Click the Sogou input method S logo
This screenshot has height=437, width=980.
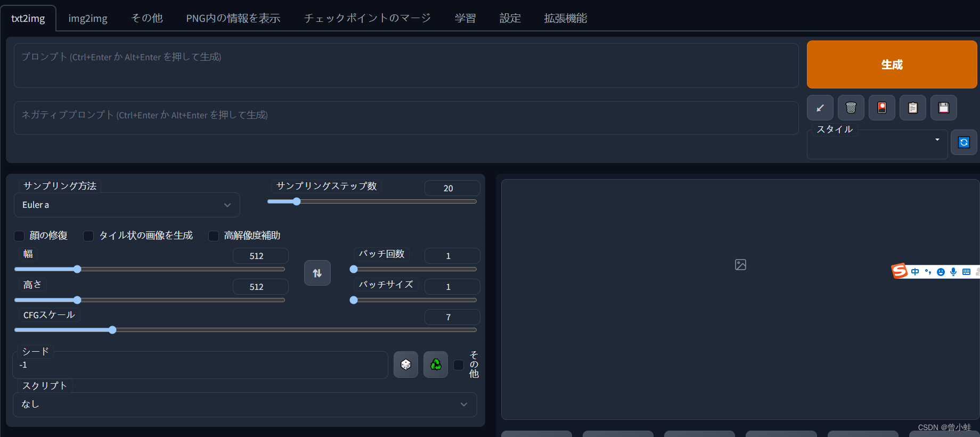pyautogui.click(x=900, y=271)
